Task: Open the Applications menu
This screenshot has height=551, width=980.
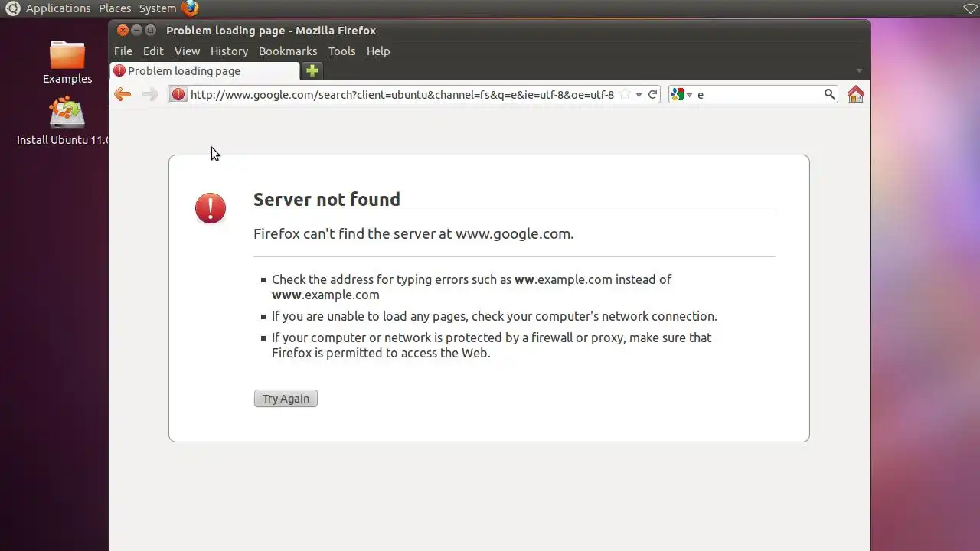Action: 58,8
